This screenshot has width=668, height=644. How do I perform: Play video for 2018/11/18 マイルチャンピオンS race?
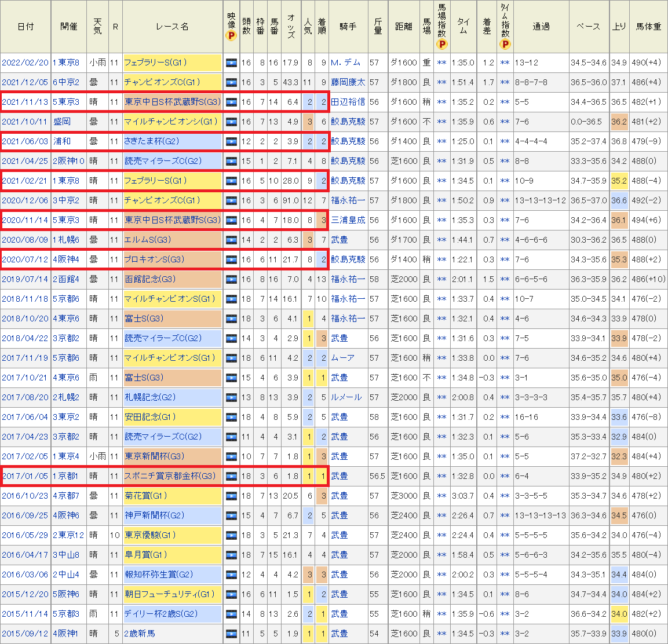click(x=231, y=299)
